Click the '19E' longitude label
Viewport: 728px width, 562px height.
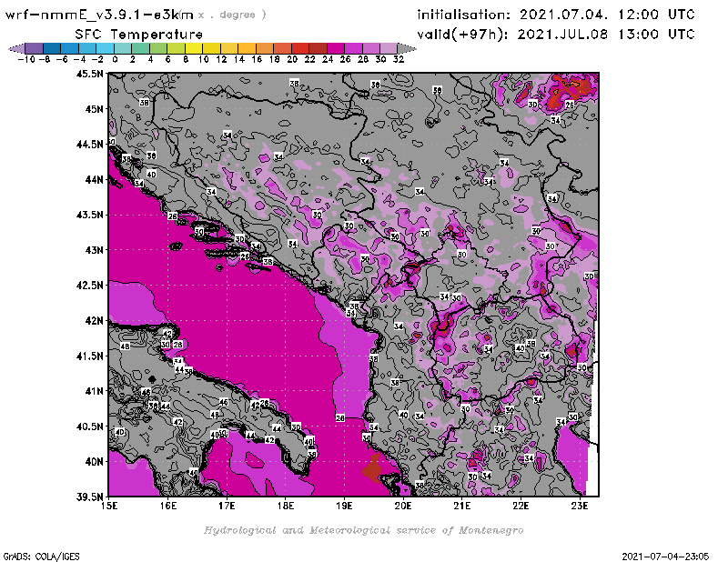[344, 507]
